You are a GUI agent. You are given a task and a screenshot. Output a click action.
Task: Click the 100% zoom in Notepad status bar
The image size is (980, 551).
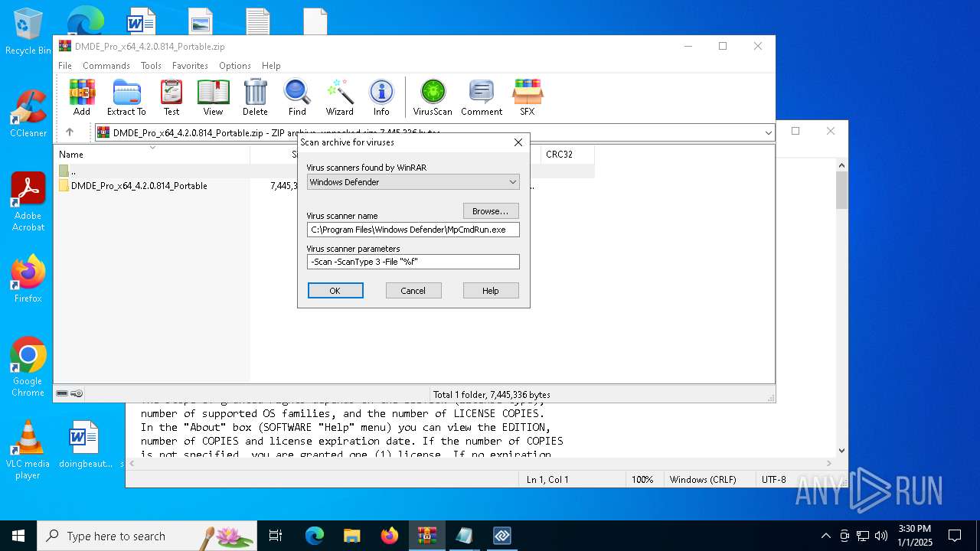(642, 480)
